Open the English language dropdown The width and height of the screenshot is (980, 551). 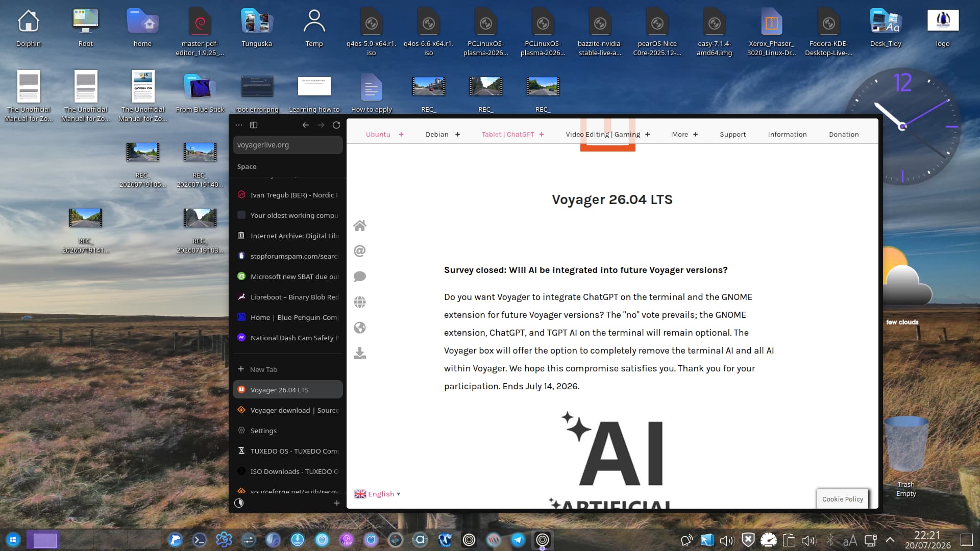point(377,494)
